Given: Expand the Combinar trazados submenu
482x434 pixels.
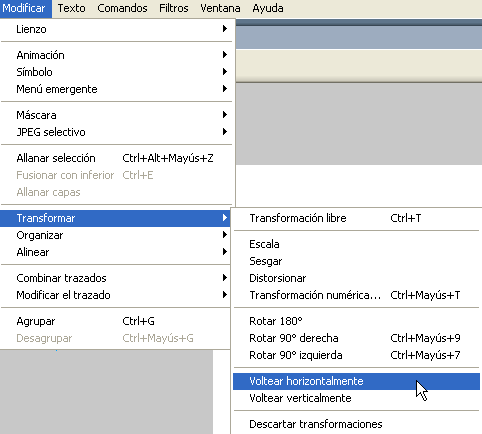Looking at the screenshot, I should (115, 278).
